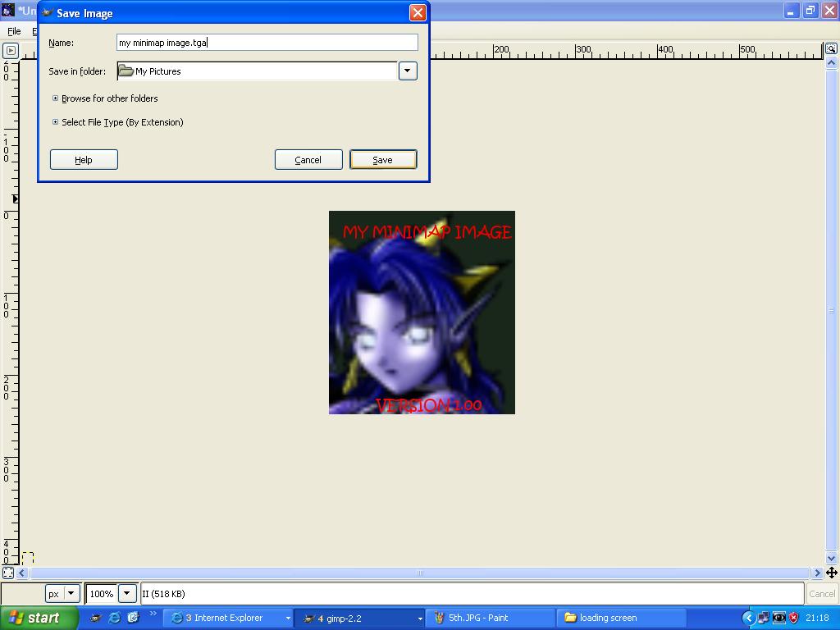Viewport: 840px width, 630px height.
Task: Click the GIMP Wilber quick launch icon
Action: pyautogui.click(x=95, y=618)
